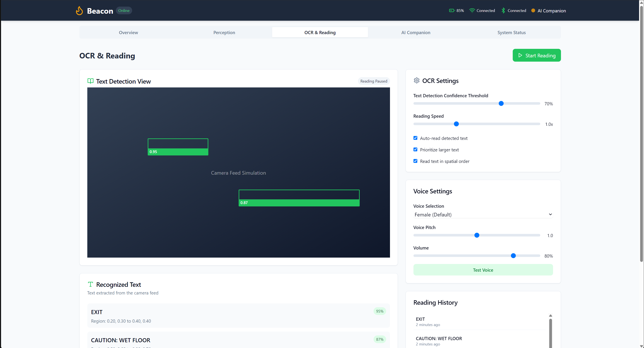Click the 95% confidence badge
The width and height of the screenshot is (644, 348).
pyautogui.click(x=380, y=311)
